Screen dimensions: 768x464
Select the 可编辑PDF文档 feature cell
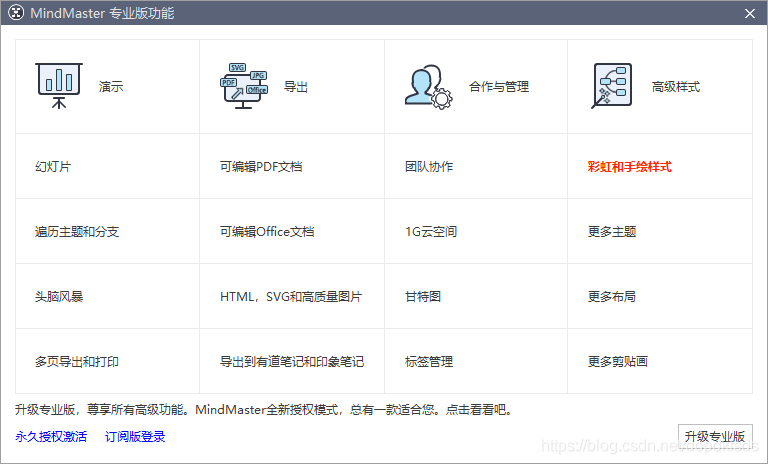pyautogui.click(x=292, y=166)
